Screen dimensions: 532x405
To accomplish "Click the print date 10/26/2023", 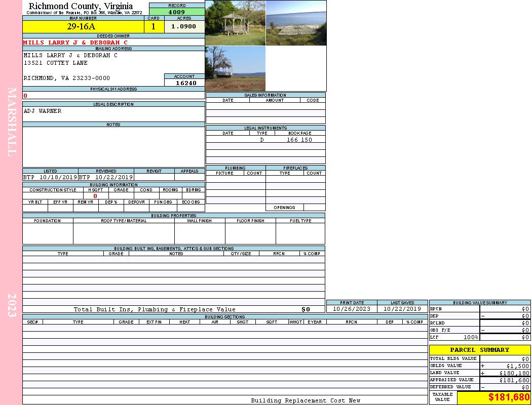I will (352, 309).
